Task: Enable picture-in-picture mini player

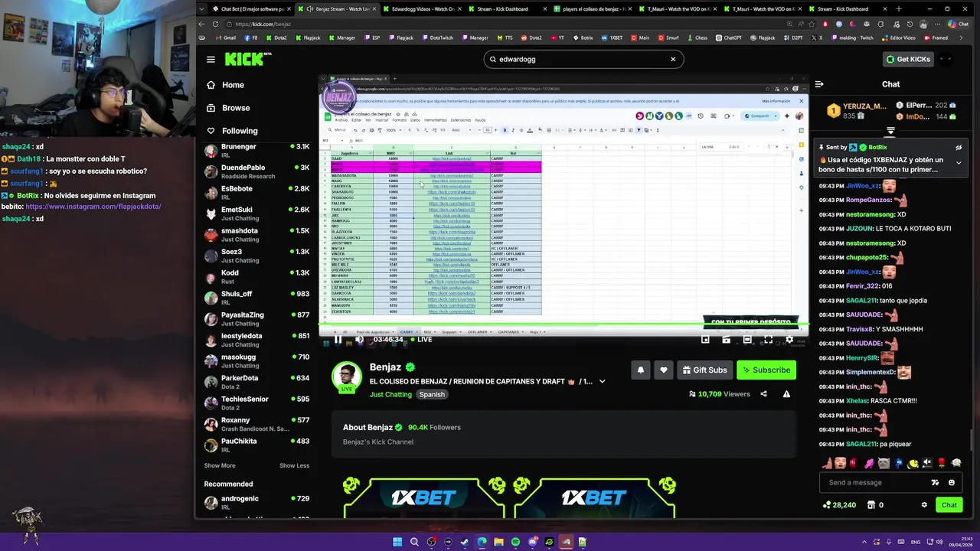Action: (x=705, y=339)
